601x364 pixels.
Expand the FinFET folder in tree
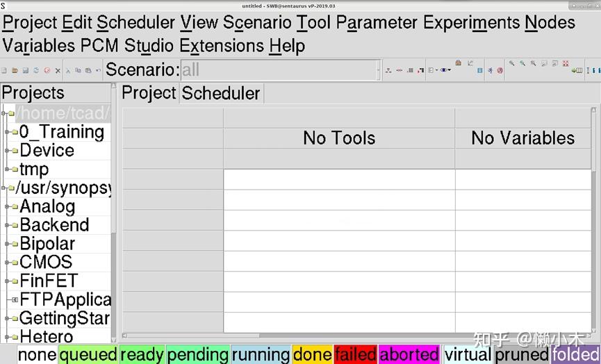point(7,281)
